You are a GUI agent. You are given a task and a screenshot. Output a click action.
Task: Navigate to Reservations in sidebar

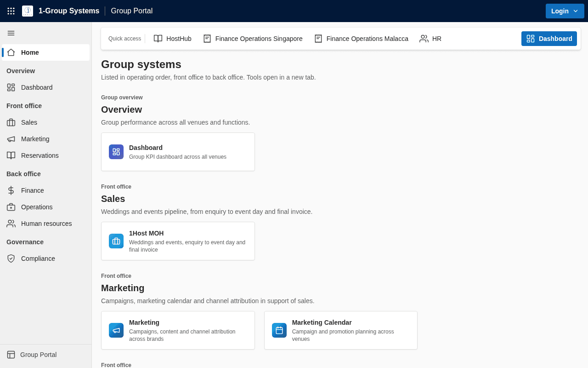pos(45,155)
